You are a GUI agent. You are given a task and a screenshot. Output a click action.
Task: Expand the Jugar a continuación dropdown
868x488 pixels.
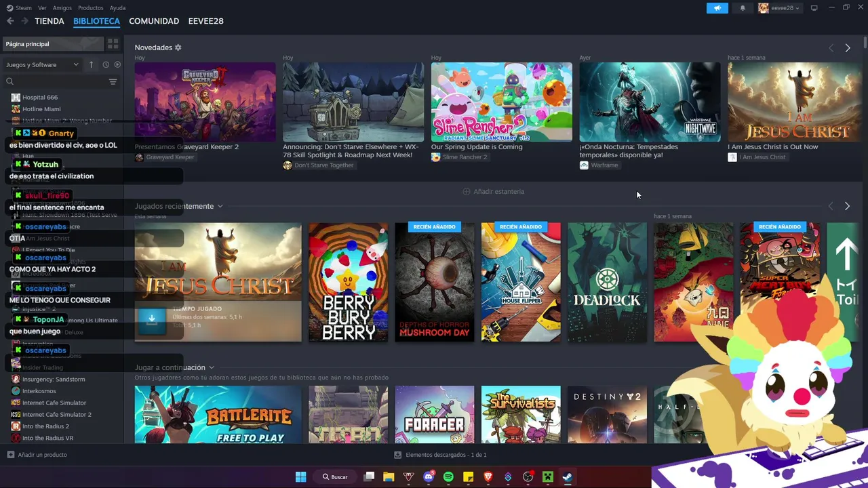[x=211, y=367]
